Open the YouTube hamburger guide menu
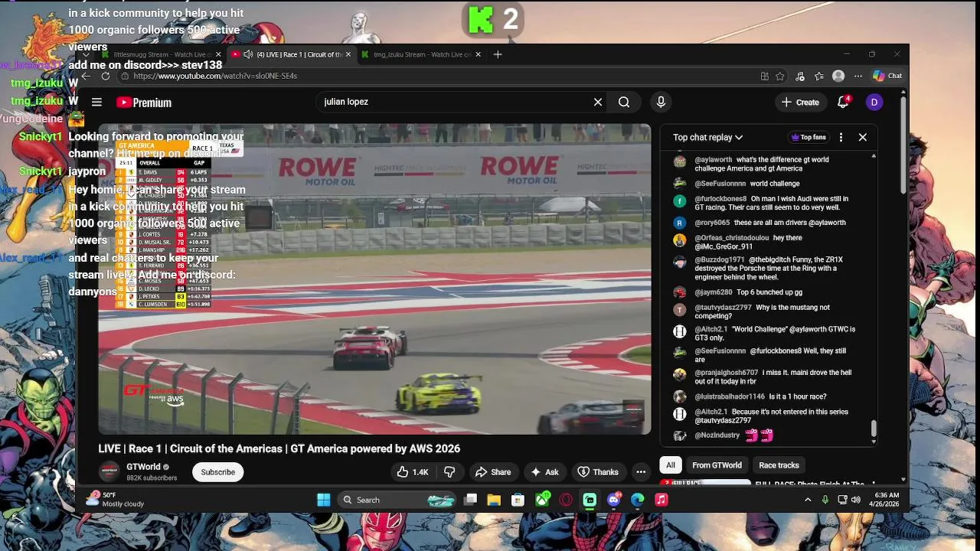Image resolution: width=980 pixels, height=551 pixels. 96,102
